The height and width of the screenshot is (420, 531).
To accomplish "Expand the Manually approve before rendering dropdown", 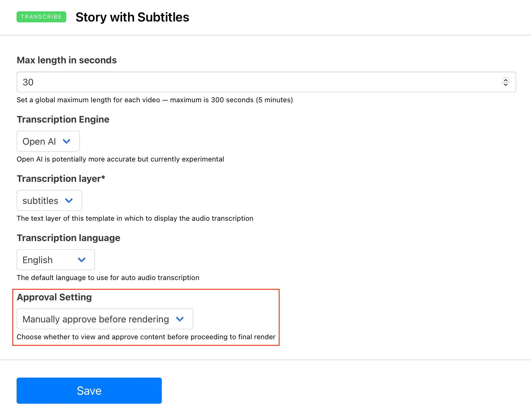I will coord(105,319).
